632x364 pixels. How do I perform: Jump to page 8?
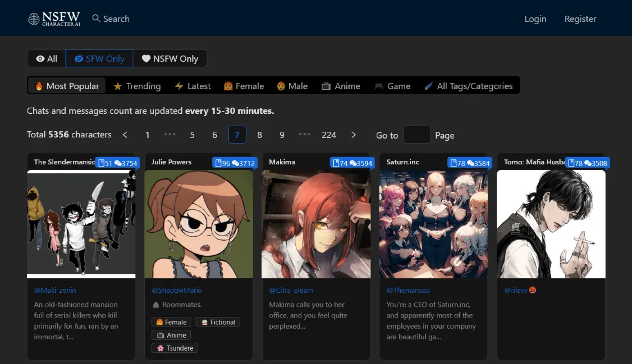259,135
